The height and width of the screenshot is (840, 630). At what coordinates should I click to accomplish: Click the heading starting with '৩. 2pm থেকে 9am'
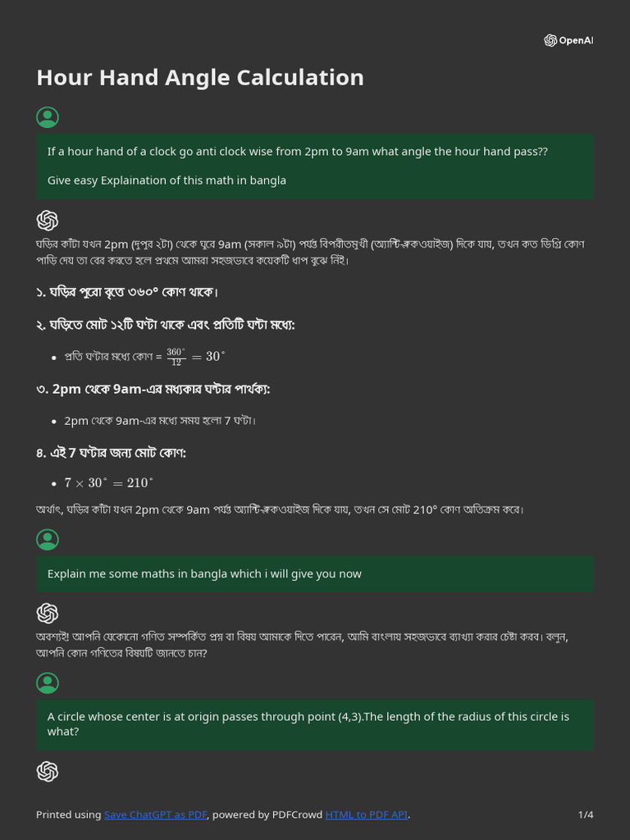[x=153, y=389]
